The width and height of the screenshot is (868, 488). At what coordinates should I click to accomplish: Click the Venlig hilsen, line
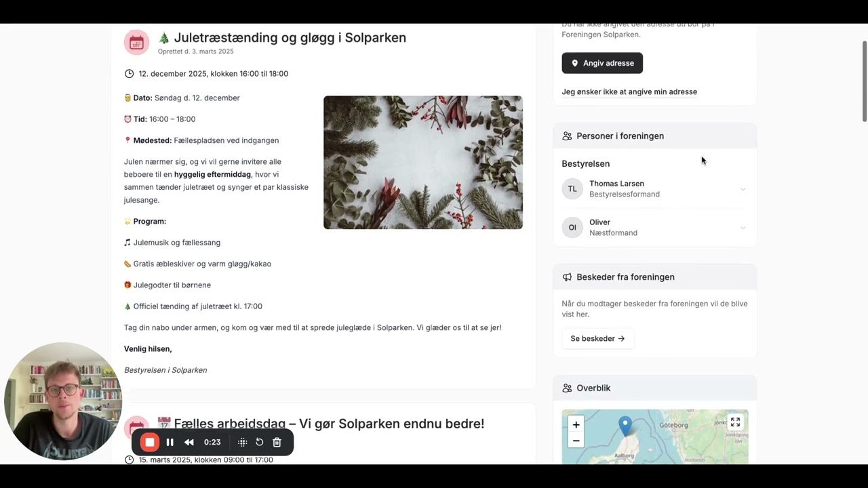click(148, 349)
